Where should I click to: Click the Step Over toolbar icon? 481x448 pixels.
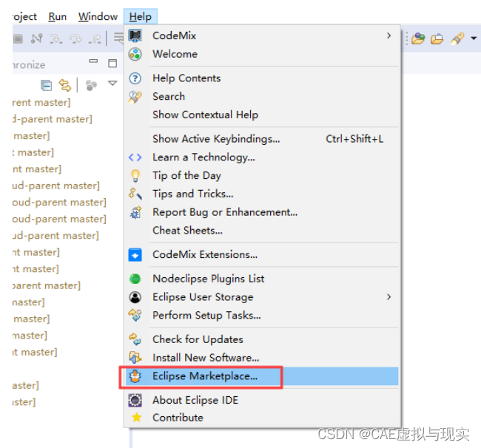tap(75, 39)
